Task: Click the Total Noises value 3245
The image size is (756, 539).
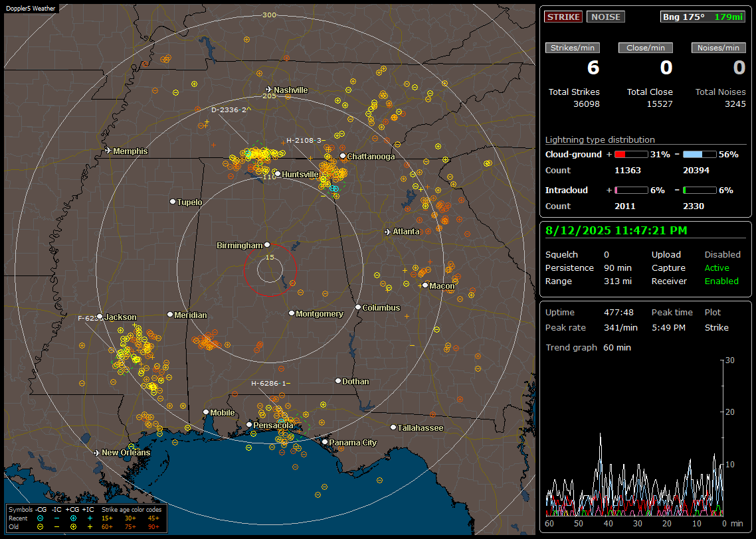Action: 735,104
